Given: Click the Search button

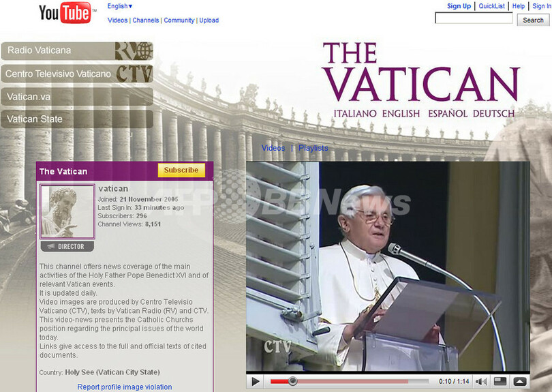Looking at the screenshot, I should click(533, 20).
